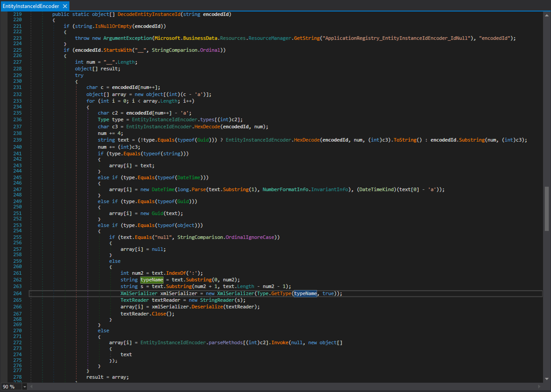Viewport: 551px width, 392px height.
Task: Click StringComparison on line 225
Action: pyautogui.click(x=174, y=50)
